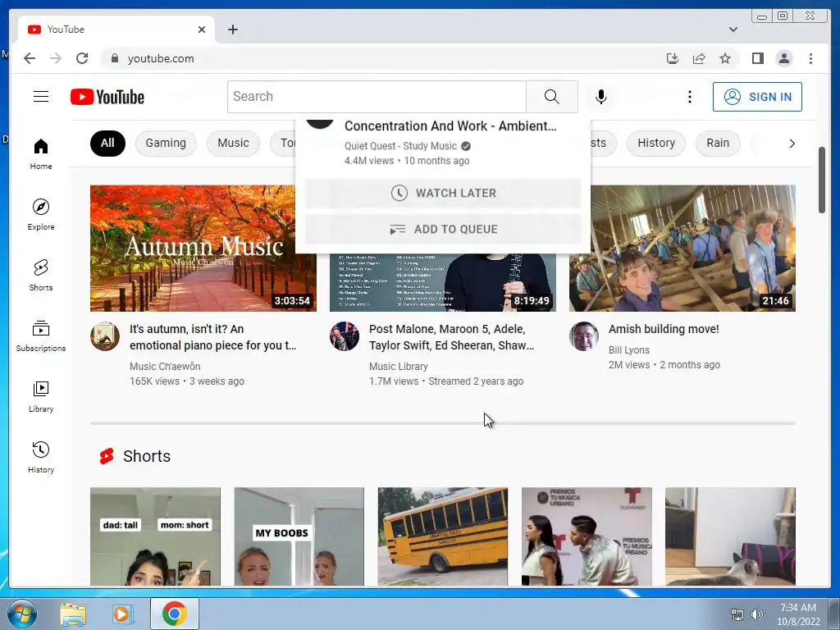Select the Gaming filter chip
Viewport: 840px width, 630px height.
click(x=166, y=143)
